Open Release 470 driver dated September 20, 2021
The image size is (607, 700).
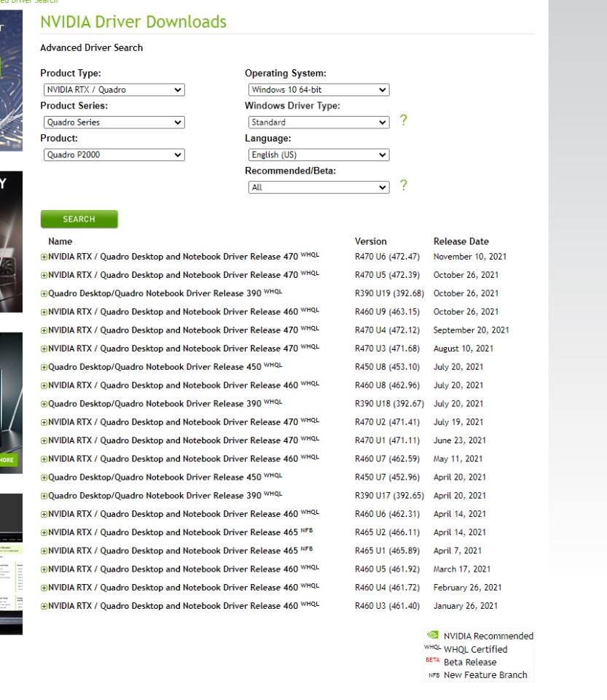coord(173,330)
